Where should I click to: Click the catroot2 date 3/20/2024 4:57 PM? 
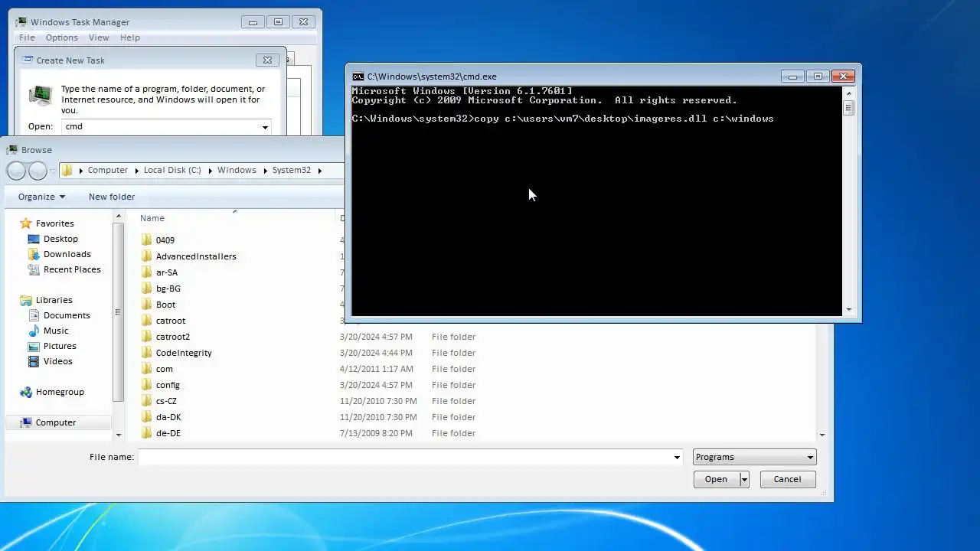376,337
